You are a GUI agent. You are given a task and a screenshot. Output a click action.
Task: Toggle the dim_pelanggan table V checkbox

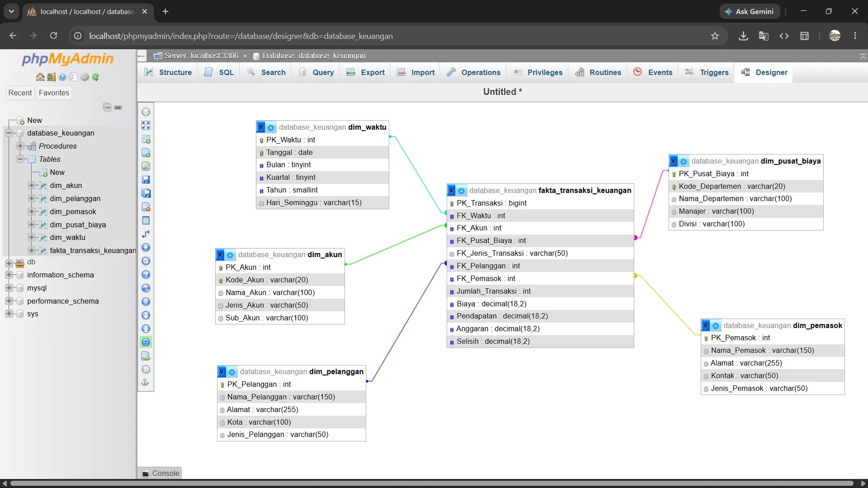click(222, 372)
